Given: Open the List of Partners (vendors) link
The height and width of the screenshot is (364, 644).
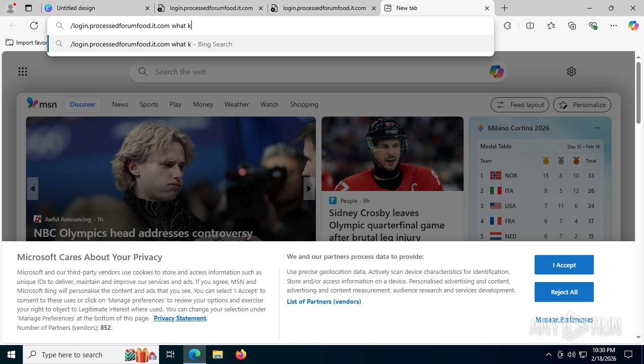Looking at the screenshot, I should coord(324,301).
